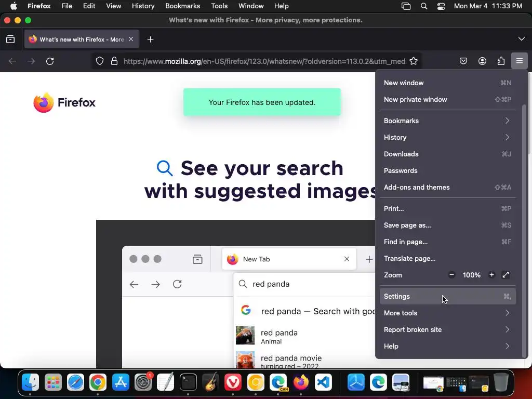
Task: Click the Firefox View icon left of tabs
Action: 10,39
